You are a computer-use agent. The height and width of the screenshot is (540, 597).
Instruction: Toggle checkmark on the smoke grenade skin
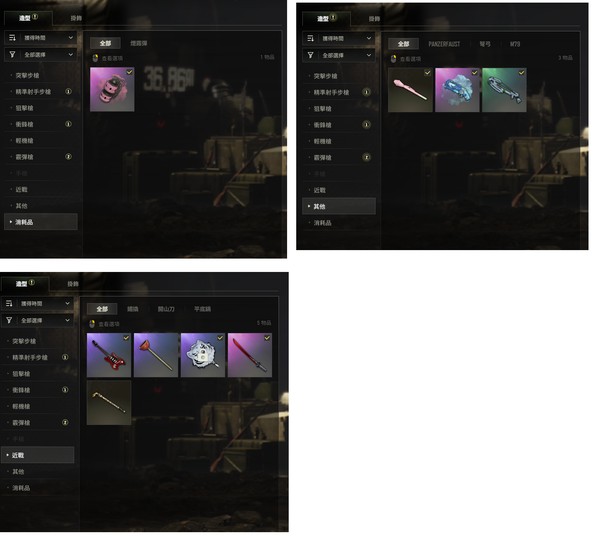coord(129,72)
